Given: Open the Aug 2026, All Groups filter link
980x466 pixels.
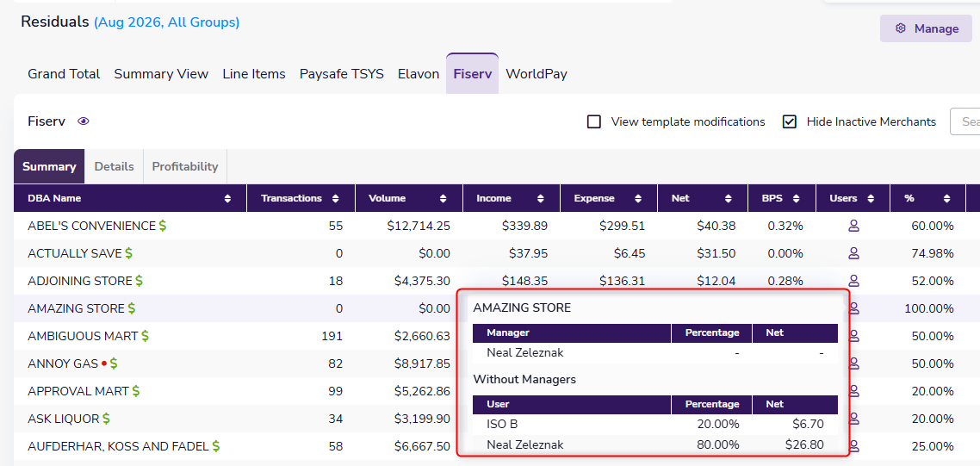Looking at the screenshot, I should [167, 22].
